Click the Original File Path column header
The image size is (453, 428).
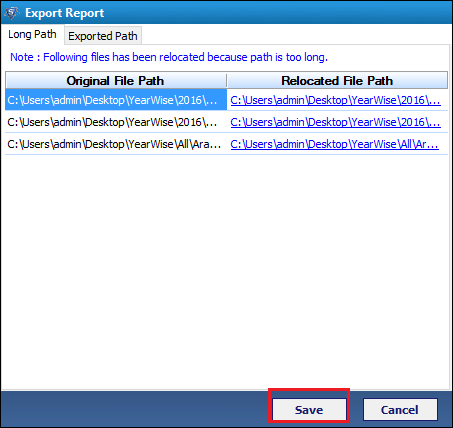click(x=115, y=81)
